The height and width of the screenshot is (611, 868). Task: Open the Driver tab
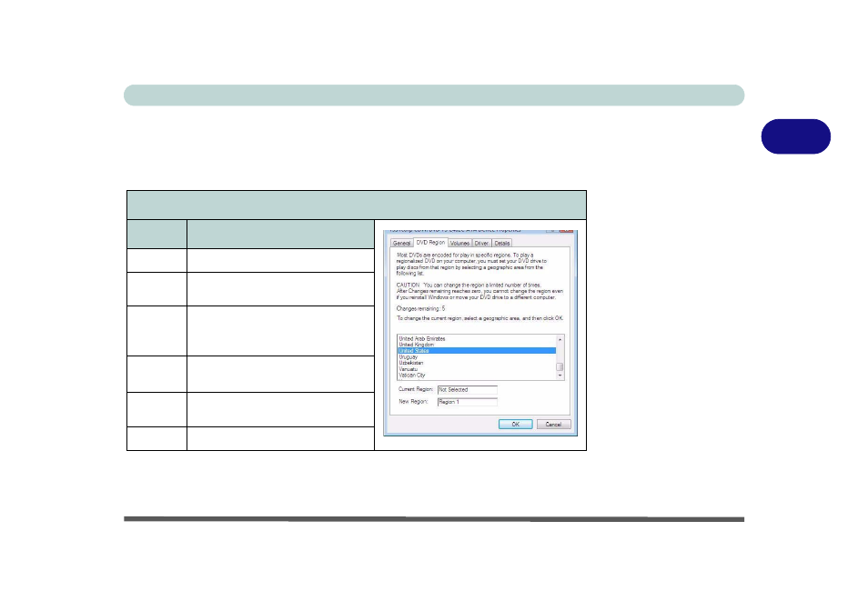coord(481,244)
